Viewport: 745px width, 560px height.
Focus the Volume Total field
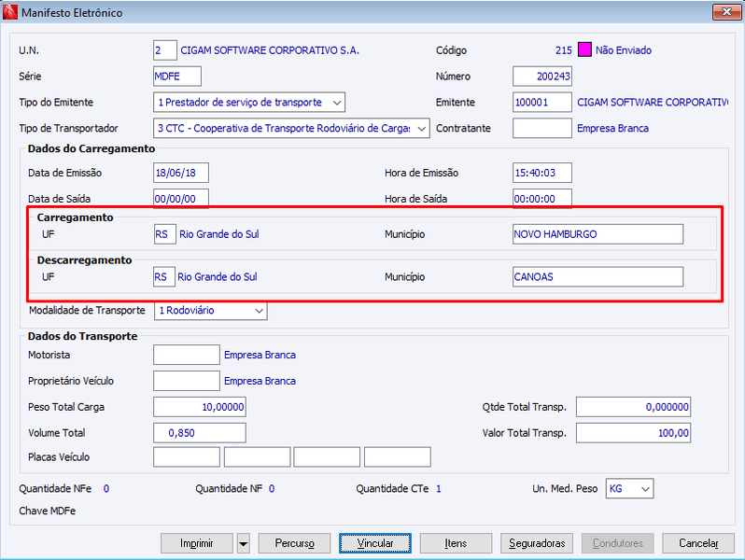coord(200,433)
